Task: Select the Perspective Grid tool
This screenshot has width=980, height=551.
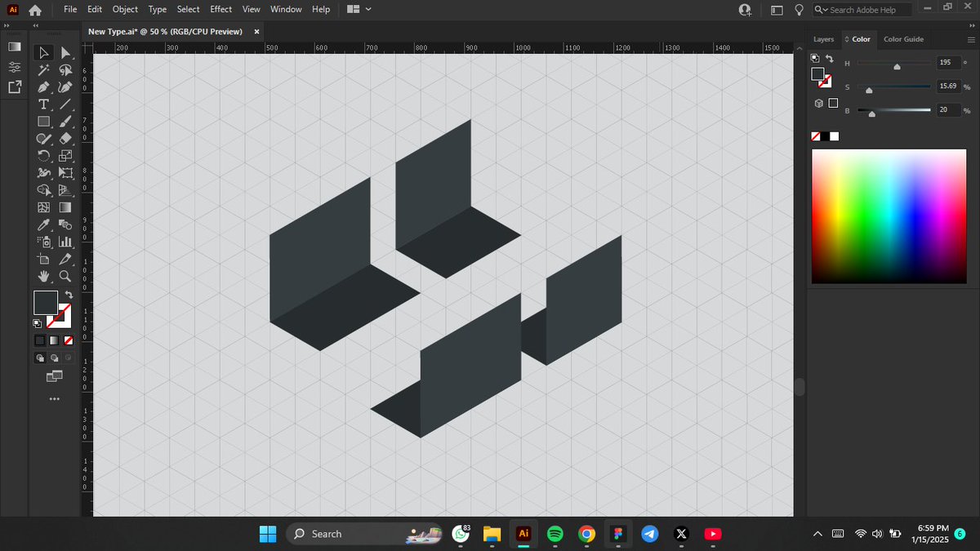Action: pos(65,190)
